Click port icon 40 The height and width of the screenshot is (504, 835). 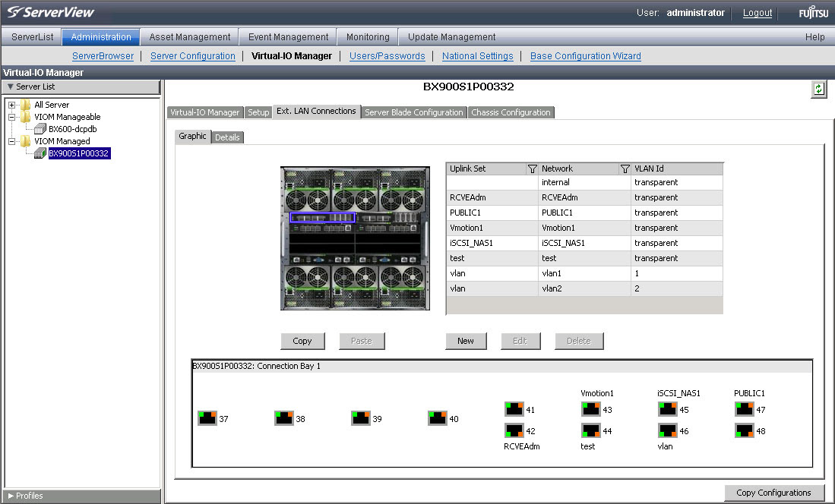point(437,418)
